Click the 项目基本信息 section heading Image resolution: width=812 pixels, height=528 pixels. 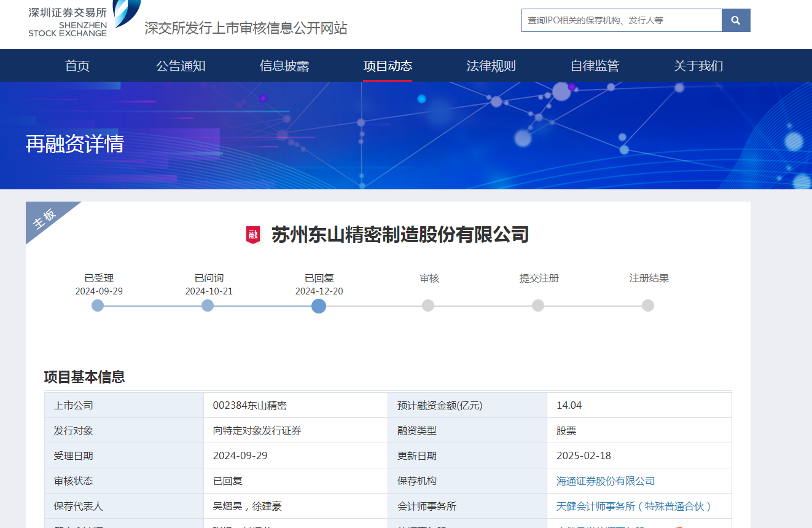pyautogui.click(x=84, y=377)
